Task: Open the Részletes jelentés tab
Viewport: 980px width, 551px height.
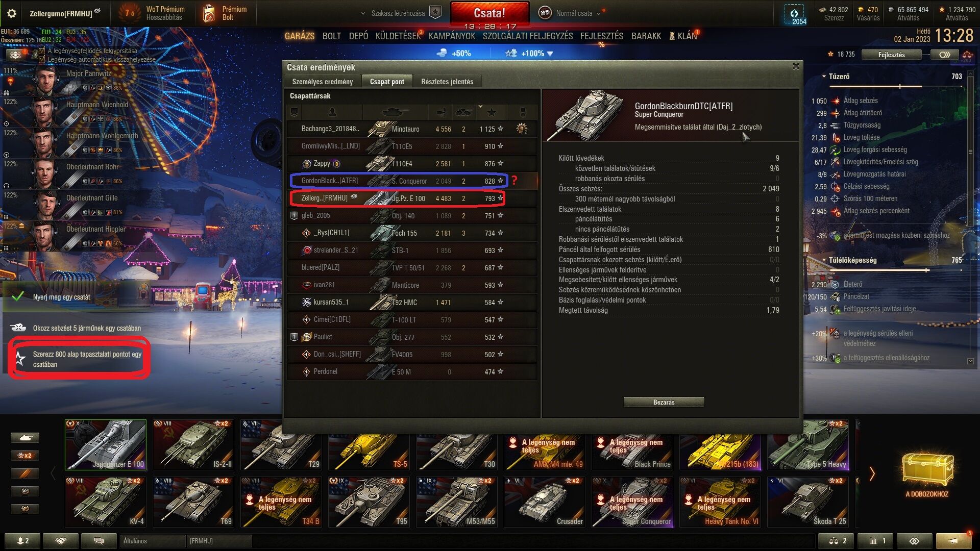Action: pyautogui.click(x=447, y=82)
